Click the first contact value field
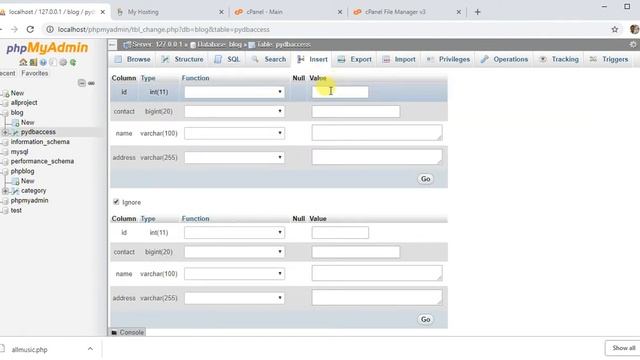This screenshot has width=640, height=360. [356, 111]
